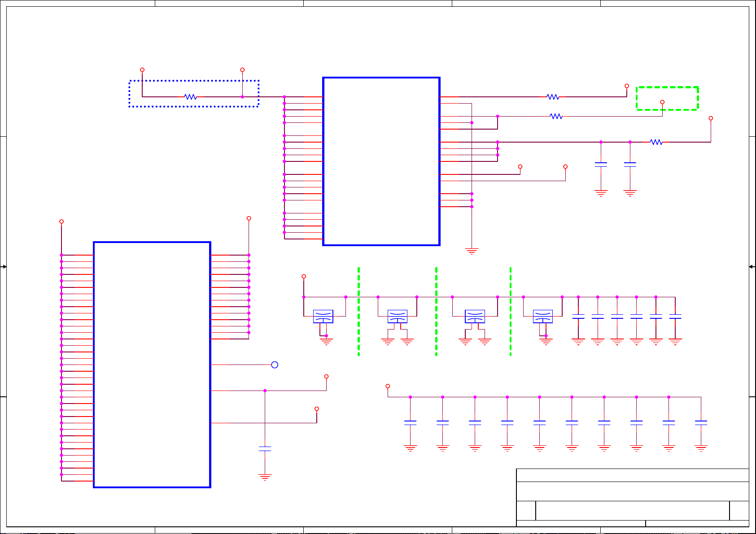Select the ground symbol below the upper IC
This screenshot has height=534, width=756.
pyautogui.click(x=472, y=252)
